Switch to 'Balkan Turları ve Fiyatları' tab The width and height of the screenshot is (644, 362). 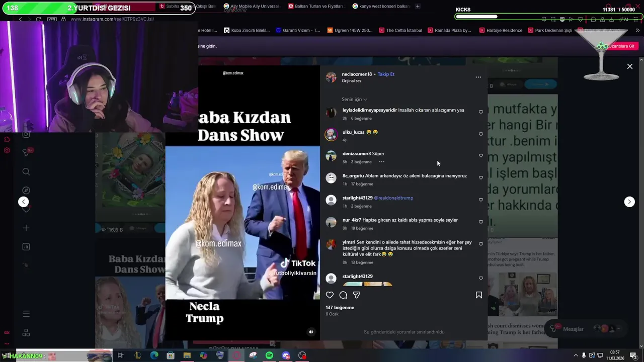click(315, 7)
